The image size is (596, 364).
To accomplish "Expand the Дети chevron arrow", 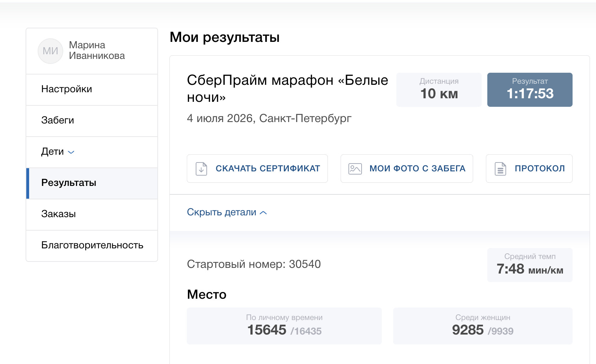I will point(71,152).
